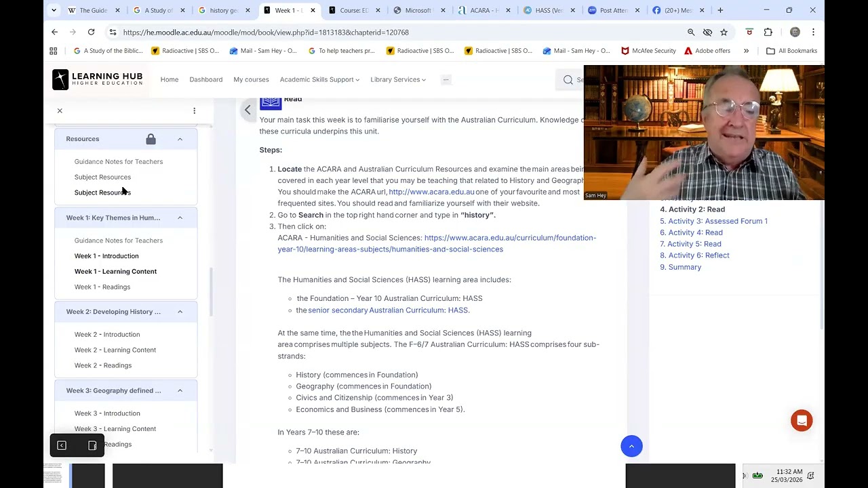Open the site information icon in address bar
The image size is (868, 488).
[x=113, y=32]
